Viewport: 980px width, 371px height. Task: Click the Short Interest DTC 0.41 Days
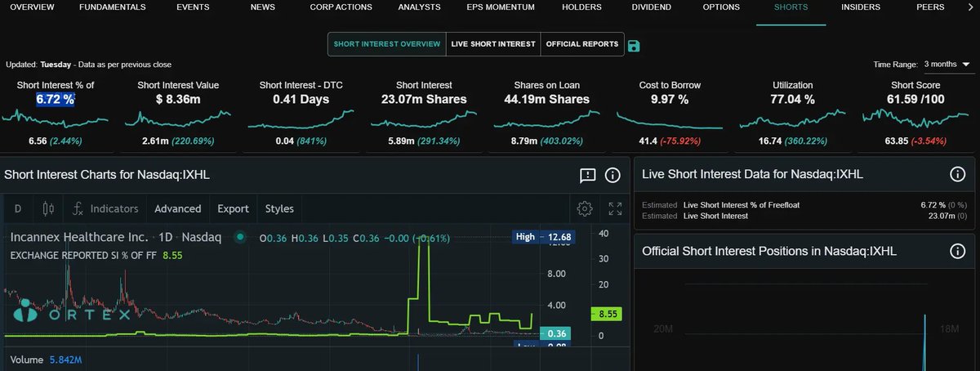pyautogui.click(x=301, y=99)
